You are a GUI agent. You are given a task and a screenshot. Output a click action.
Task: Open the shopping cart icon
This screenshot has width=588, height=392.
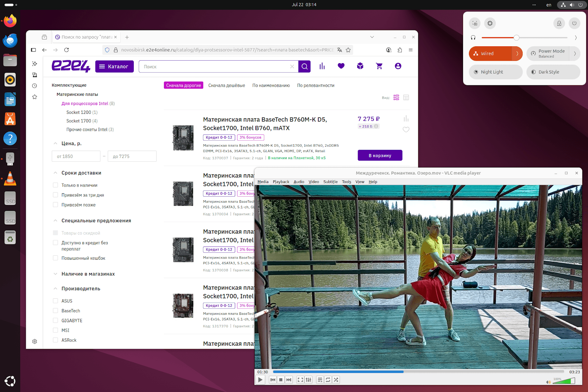[379, 66]
